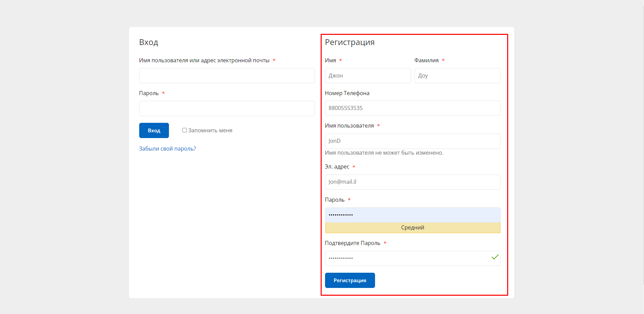Open the 'Забыли свой пароль?' link
This screenshot has height=314, width=644.
167,149
